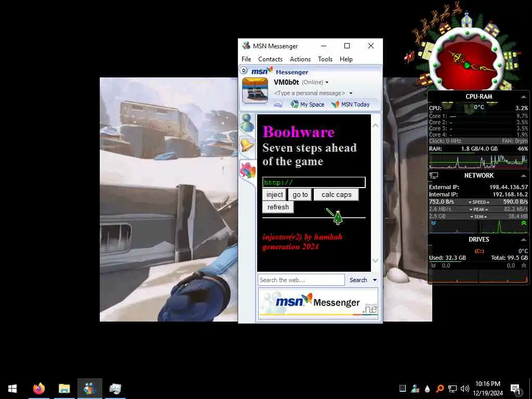Viewport: 532px width, 399px height.
Task: Select the pink piggy bank tab
Action: 248,170
